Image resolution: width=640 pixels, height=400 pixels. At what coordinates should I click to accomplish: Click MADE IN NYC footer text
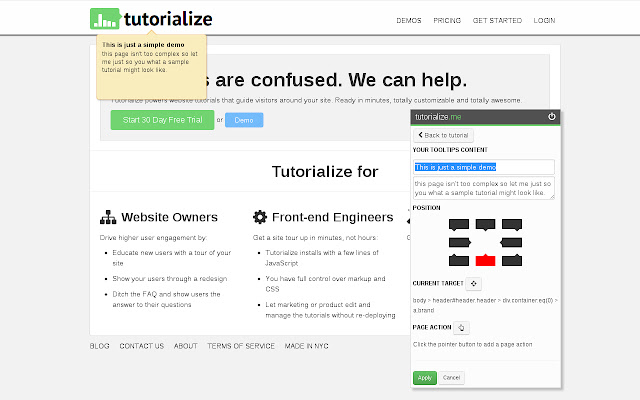click(307, 346)
